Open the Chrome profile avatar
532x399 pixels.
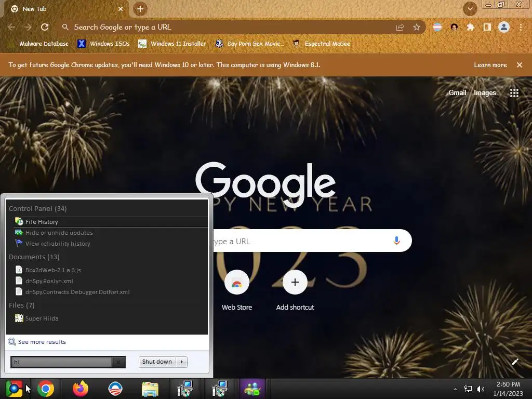(504, 27)
